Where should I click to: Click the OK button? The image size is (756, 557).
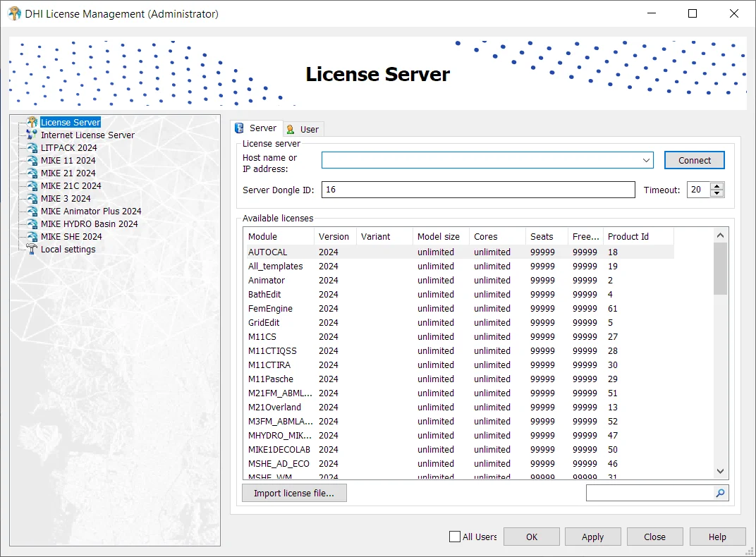(532, 537)
